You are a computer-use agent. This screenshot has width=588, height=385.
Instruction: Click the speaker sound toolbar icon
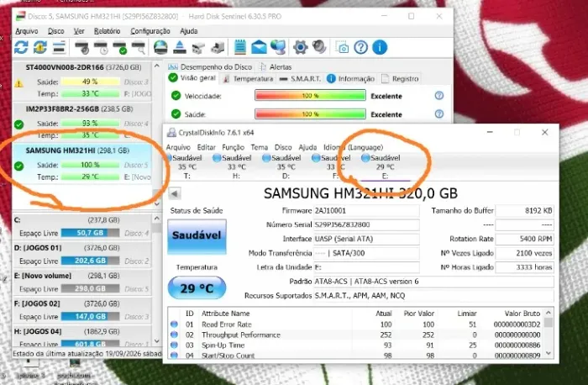[x=319, y=48]
